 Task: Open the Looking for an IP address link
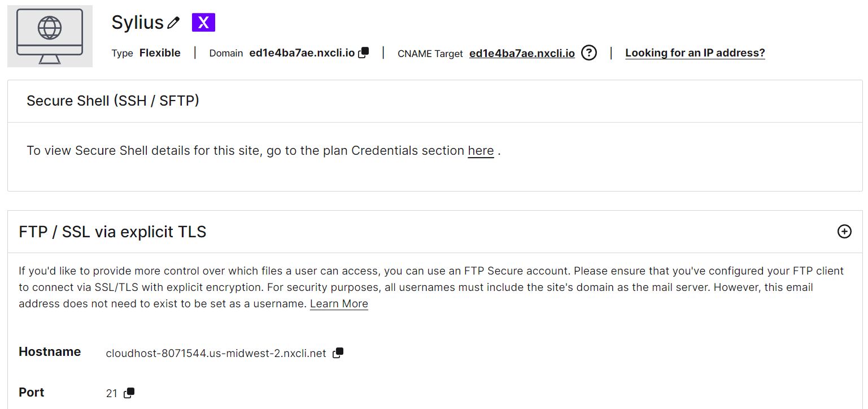pos(695,52)
